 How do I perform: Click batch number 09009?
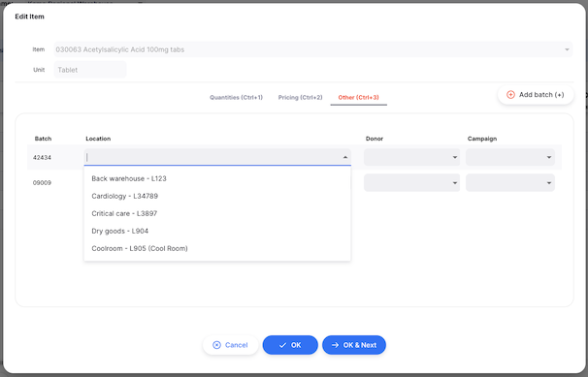(42, 183)
